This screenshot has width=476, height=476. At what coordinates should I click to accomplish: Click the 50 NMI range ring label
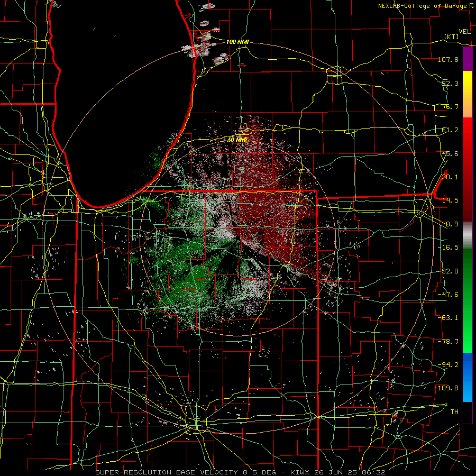point(237,140)
